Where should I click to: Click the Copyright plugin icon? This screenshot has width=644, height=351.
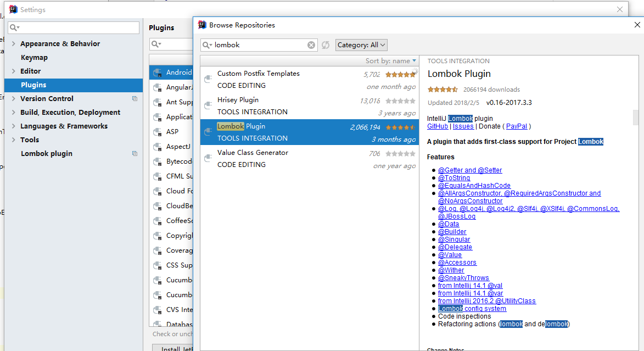(x=158, y=236)
